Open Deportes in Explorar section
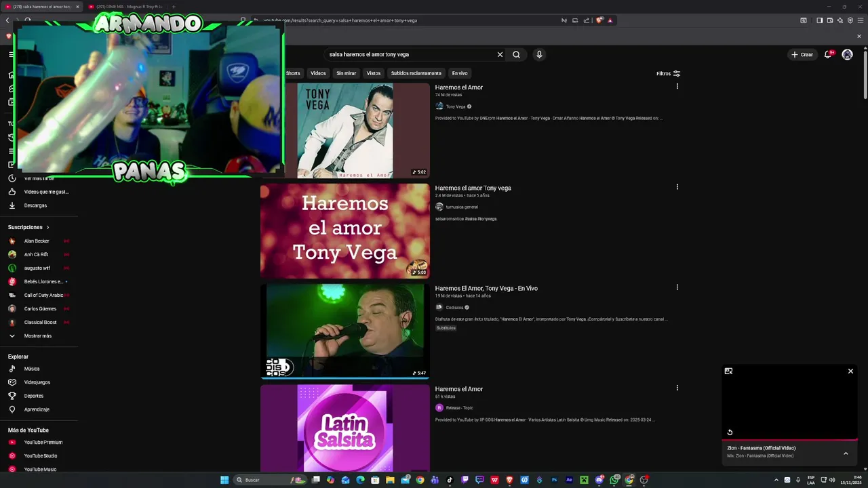The width and height of the screenshot is (868, 488). tap(34, 396)
